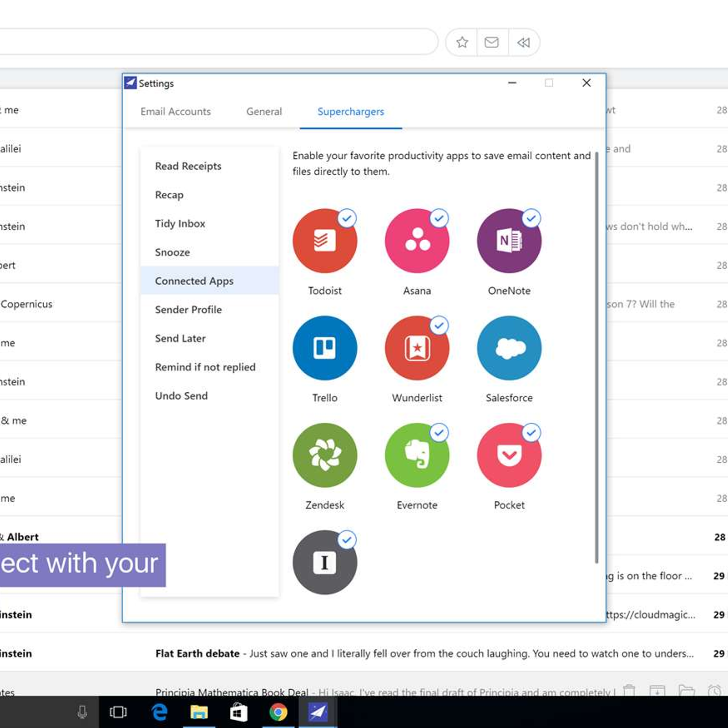This screenshot has height=728, width=728.
Task: Click the star icon in top toolbar
Action: point(462,42)
